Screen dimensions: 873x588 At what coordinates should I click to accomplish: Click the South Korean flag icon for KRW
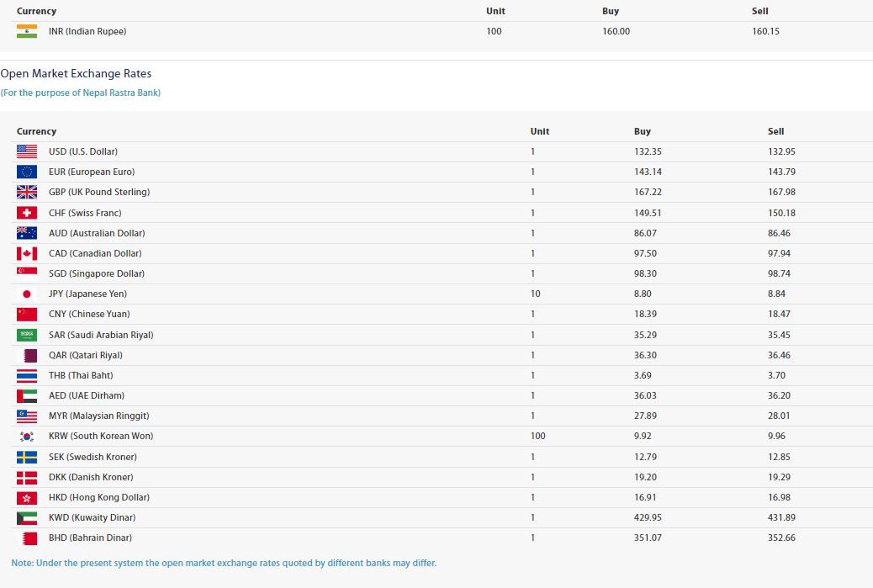(x=27, y=436)
